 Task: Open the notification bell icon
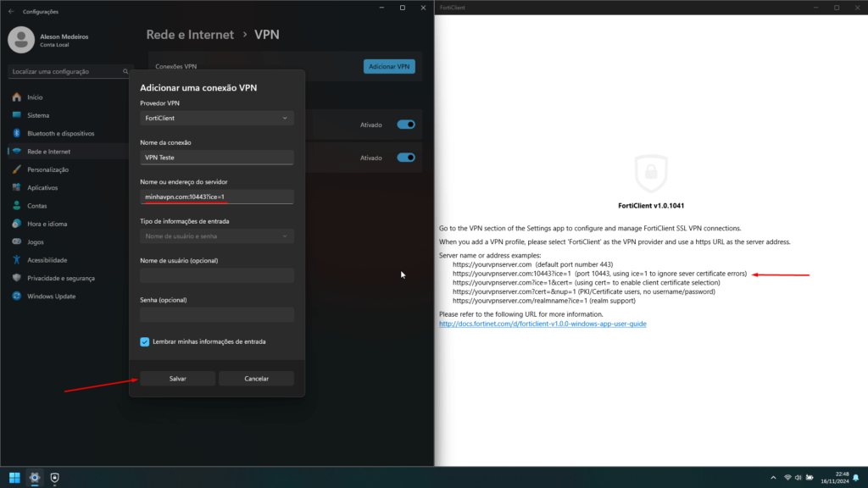point(856,478)
